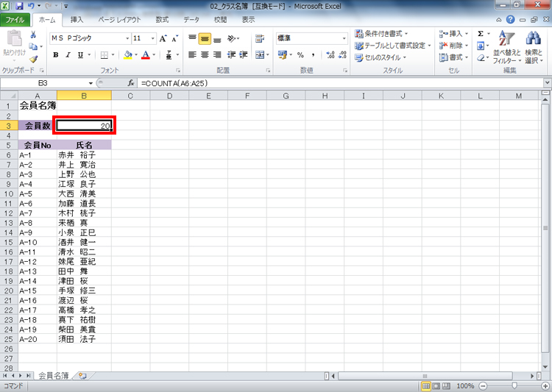Increase font size with large A

pos(163,38)
